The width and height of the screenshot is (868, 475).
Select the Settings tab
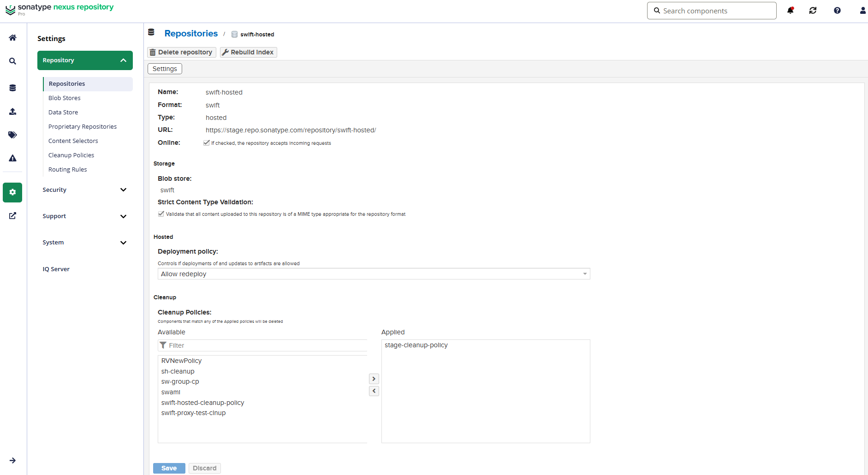coord(165,69)
